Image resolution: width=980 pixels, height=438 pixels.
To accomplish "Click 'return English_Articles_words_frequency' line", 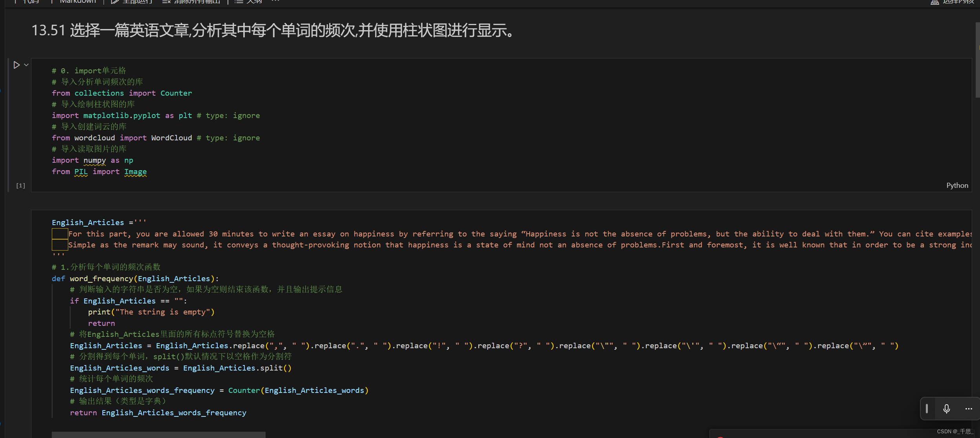I will click(158, 413).
